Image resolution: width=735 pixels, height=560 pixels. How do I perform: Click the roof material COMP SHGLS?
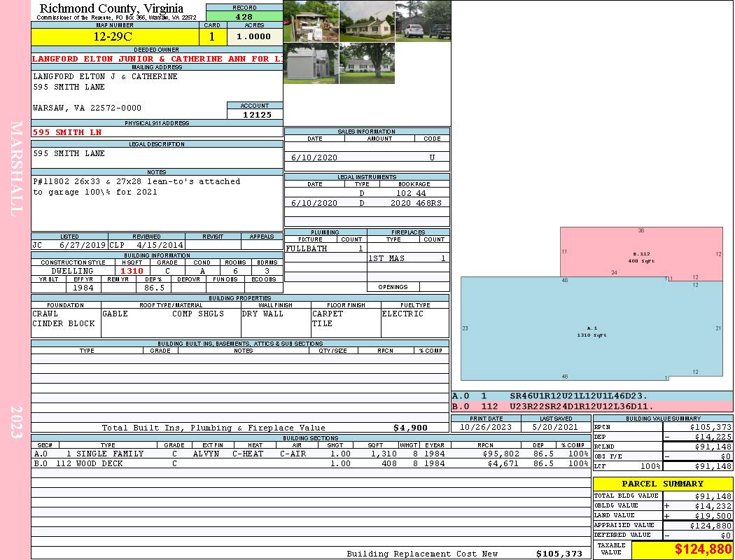click(198, 314)
